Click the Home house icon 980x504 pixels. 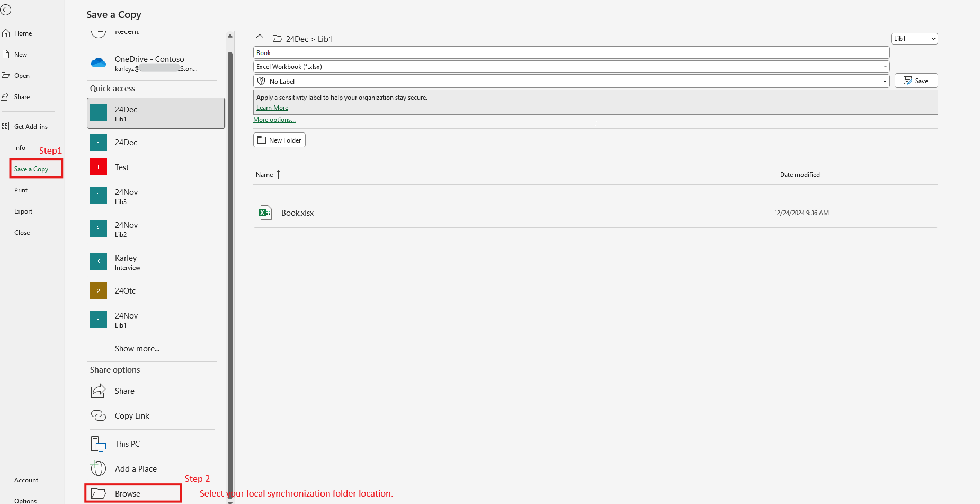tap(6, 33)
